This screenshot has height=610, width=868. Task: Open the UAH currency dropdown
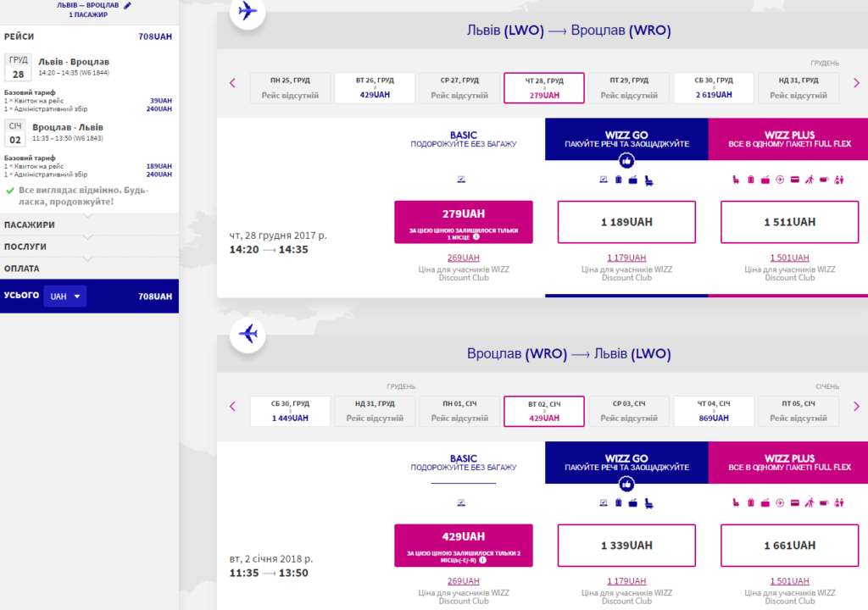[x=65, y=297]
